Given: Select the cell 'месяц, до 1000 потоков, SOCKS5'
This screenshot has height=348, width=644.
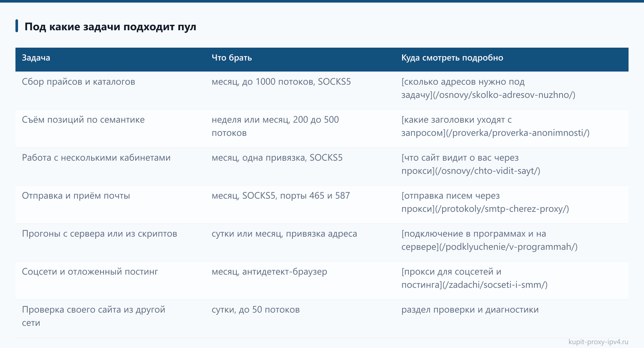Looking at the screenshot, I should tap(300, 90).
